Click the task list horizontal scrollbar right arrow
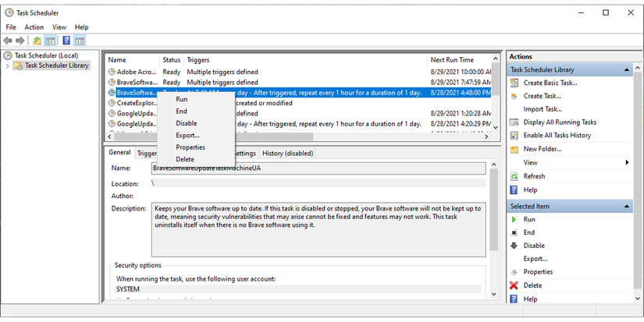644x322 pixels. point(486,136)
